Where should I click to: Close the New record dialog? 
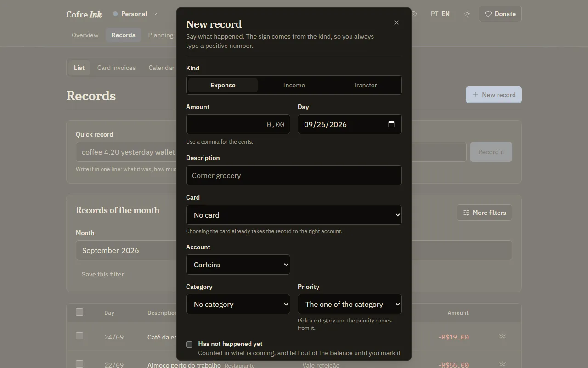[x=396, y=23]
